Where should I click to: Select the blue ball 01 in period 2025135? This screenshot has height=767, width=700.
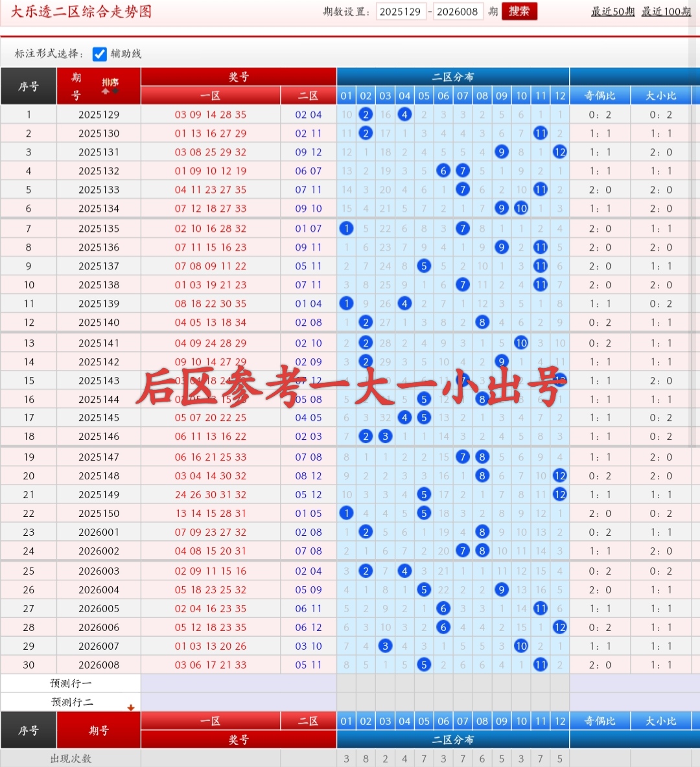(x=346, y=228)
